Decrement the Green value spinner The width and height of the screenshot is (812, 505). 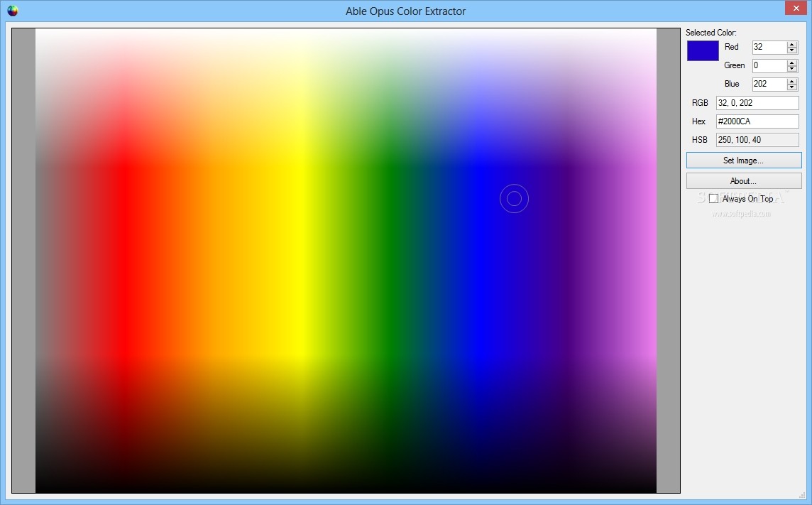(x=793, y=68)
